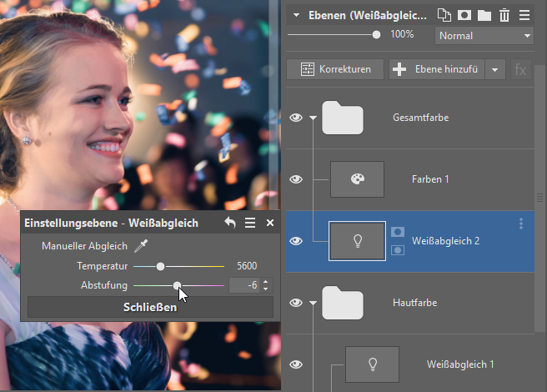Image resolution: width=547 pixels, height=392 pixels.
Task: Increase Abstufung with the up stepper arrow
Action: pos(265,282)
